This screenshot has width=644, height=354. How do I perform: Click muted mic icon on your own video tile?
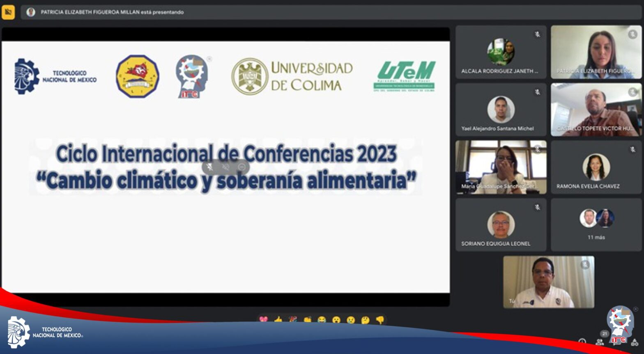(585, 265)
